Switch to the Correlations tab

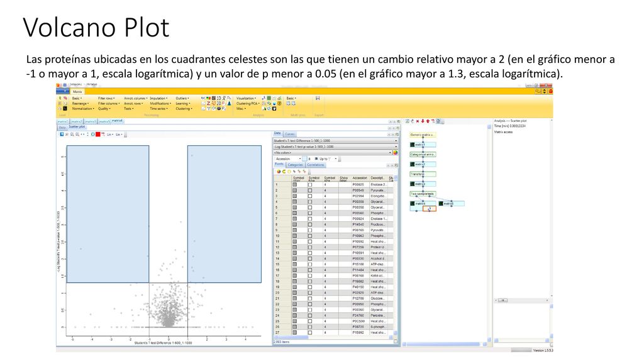[316, 165]
